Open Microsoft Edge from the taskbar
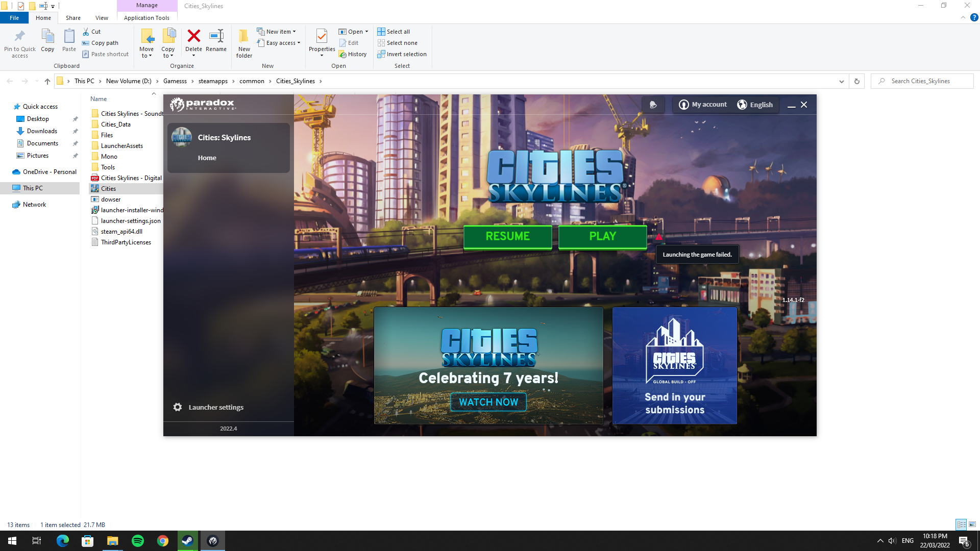Viewport: 980px width, 551px height. [x=62, y=541]
